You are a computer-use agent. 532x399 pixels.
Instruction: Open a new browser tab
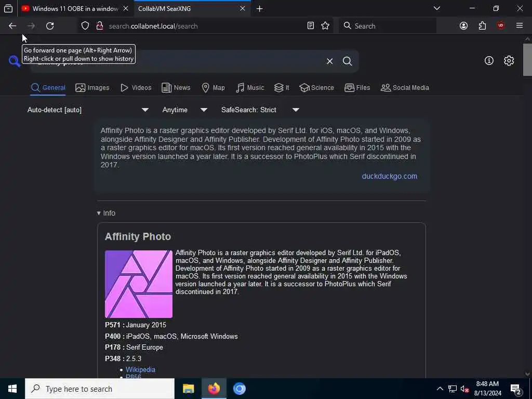260,9
